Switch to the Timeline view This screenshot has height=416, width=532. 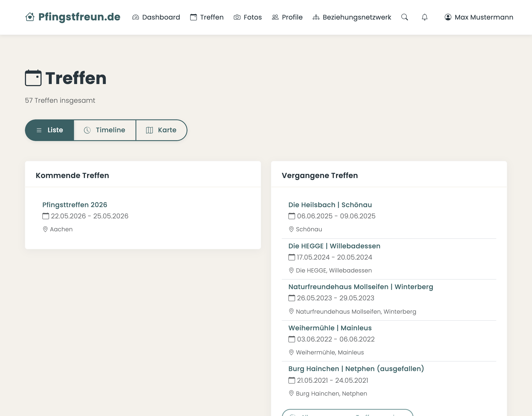coord(105,130)
